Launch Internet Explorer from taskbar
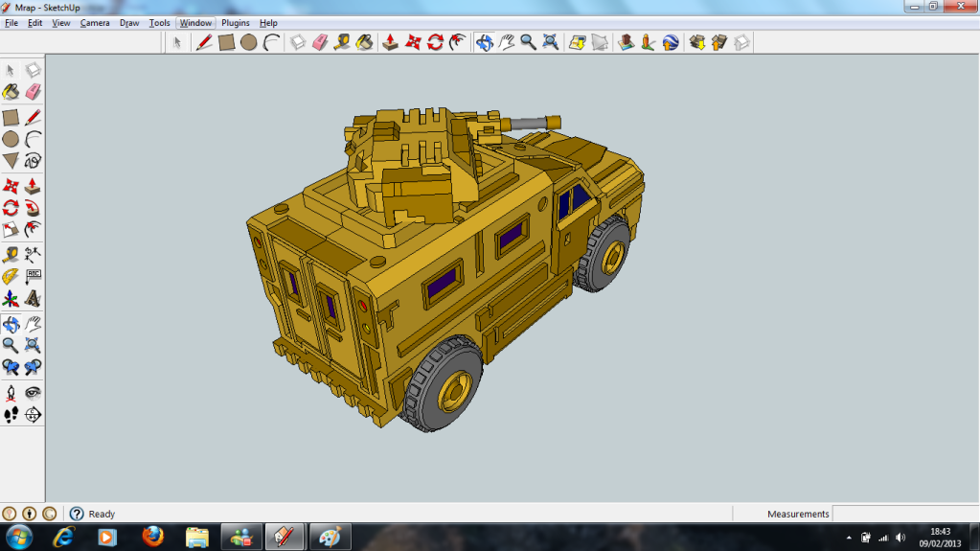980x551 pixels. (64, 538)
